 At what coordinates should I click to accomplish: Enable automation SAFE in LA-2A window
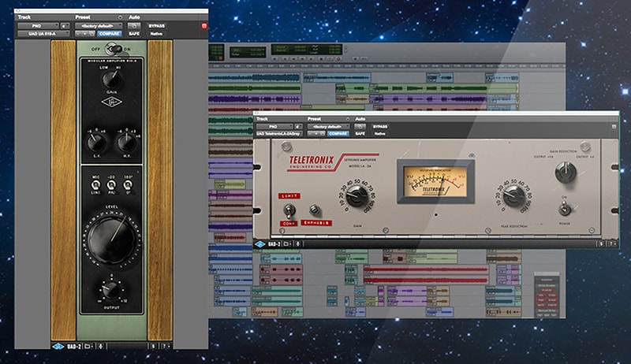point(360,133)
